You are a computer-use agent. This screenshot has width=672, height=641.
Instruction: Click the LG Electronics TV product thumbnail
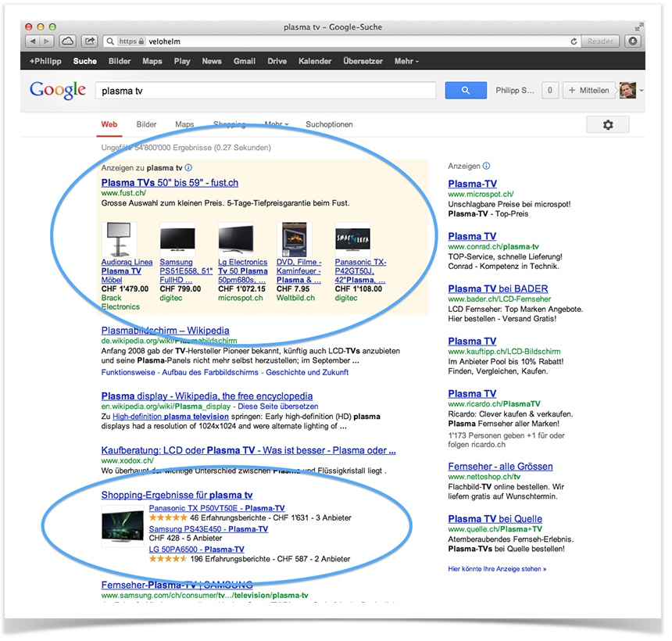pyautogui.click(x=236, y=239)
